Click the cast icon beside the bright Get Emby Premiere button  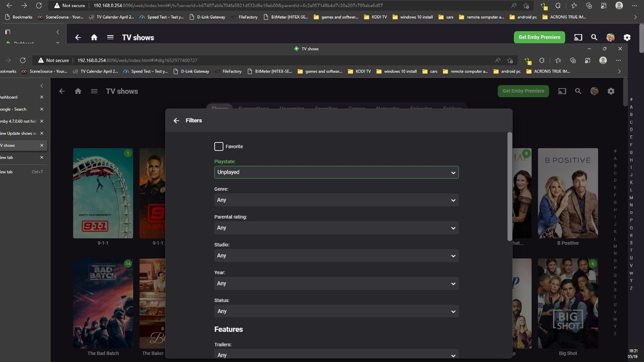click(x=578, y=38)
